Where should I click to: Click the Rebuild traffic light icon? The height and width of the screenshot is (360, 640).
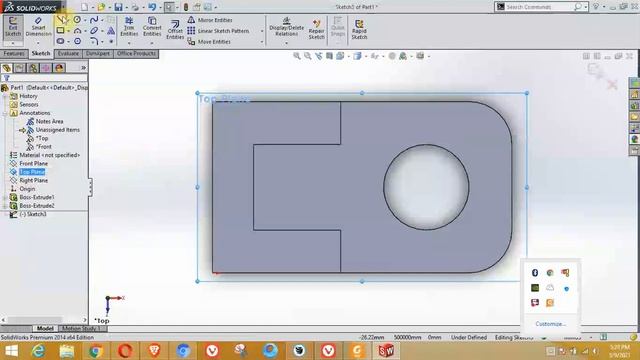pyautogui.click(x=186, y=7)
